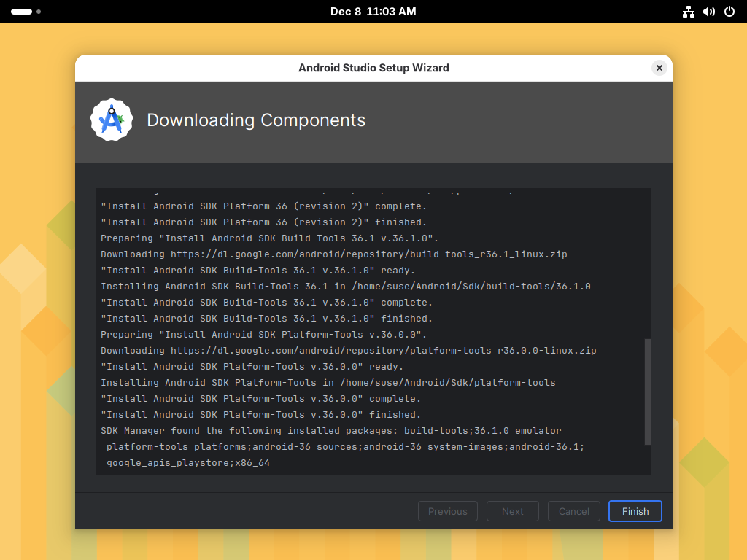The height and width of the screenshot is (560, 747).
Task: Close the Android Studio Setup Wizard window
Action: click(x=659, y=68)
